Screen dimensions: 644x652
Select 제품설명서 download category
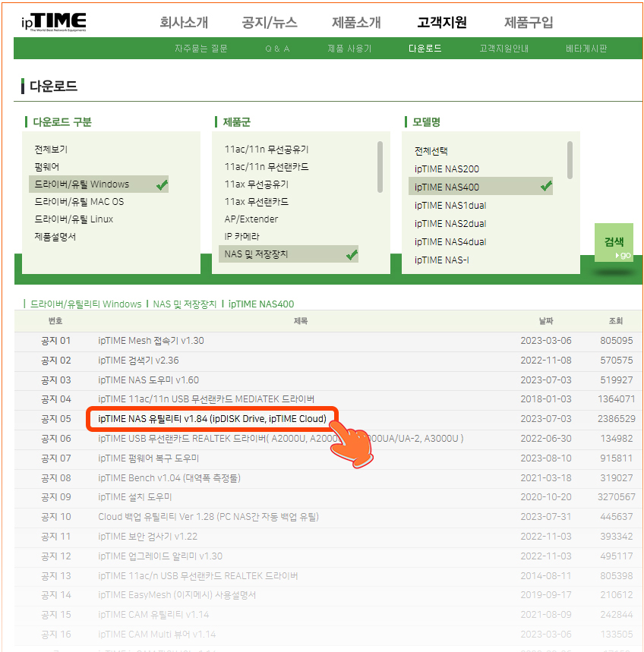tap(55, 237)
